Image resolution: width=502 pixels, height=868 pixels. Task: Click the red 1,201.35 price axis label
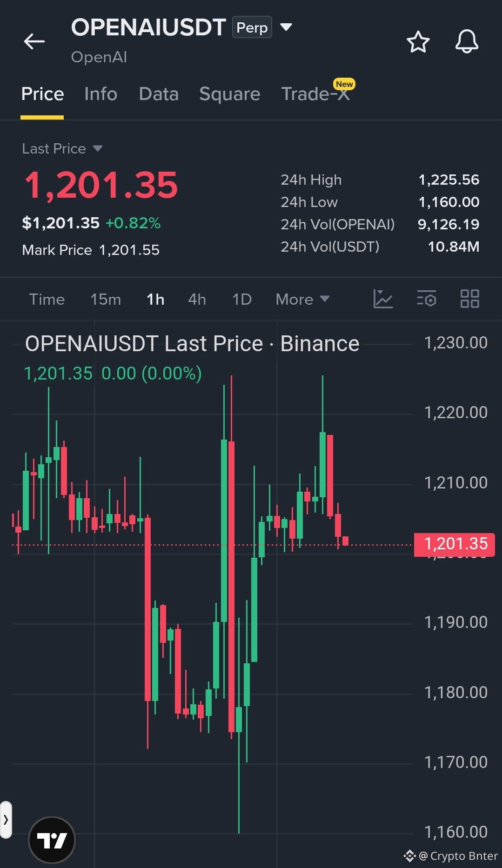coord(455,544)
